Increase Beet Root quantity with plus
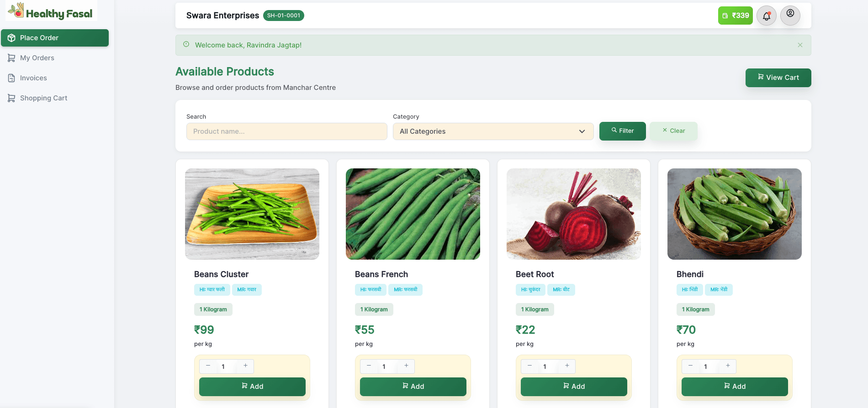Screen dimensions: 868x408 click(567, 366)
